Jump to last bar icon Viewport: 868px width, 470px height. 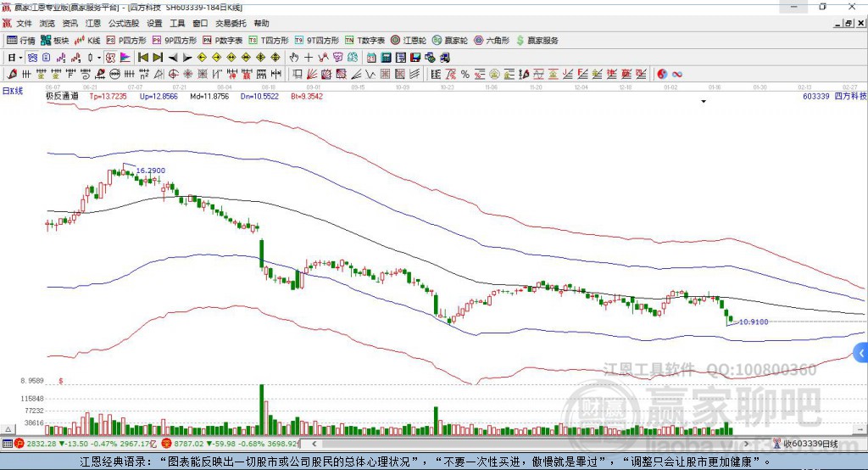[x=158, y=58]
